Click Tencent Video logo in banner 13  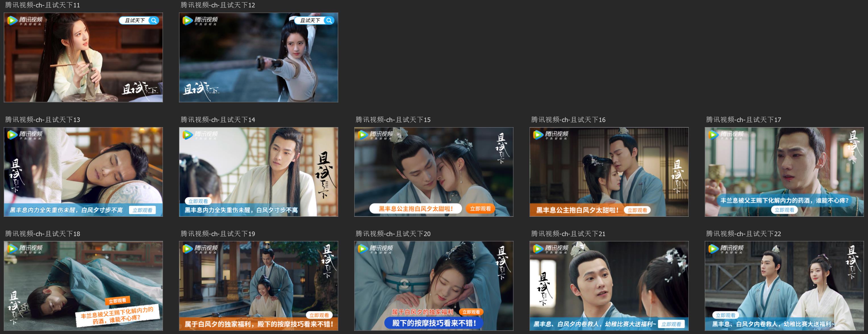pos(25,135)
